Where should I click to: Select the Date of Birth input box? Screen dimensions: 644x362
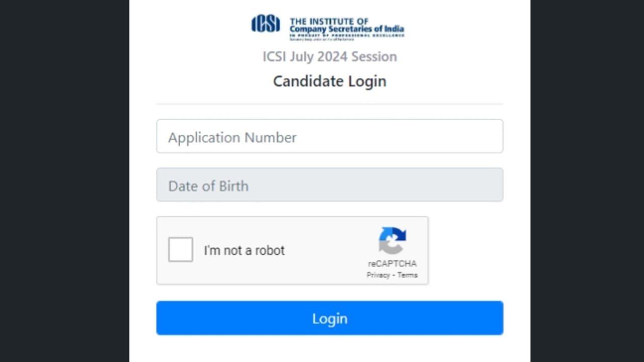click(x=330, y=185)
